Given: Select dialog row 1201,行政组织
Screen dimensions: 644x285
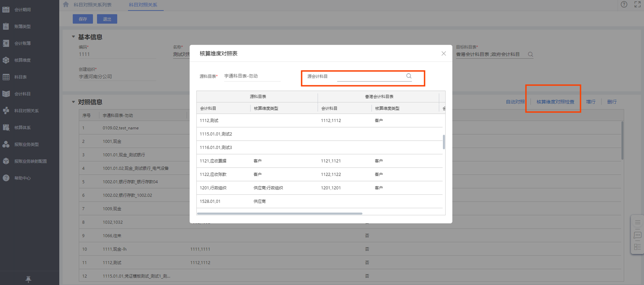Looking at the screenshot, I should (x=319, y=188).
